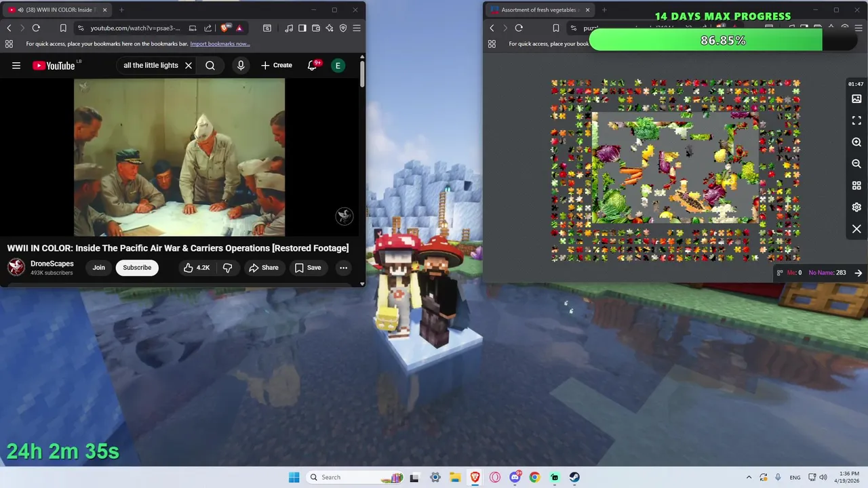Share the WWII video

click(x=264, y=268)
